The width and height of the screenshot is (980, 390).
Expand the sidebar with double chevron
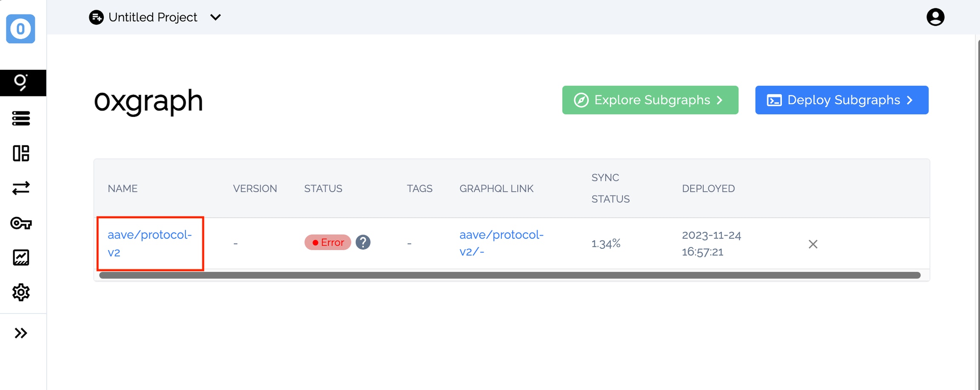(21, 333)
